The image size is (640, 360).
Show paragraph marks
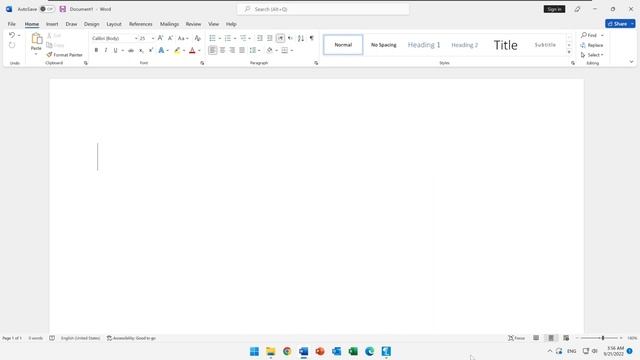coord(311,38)
